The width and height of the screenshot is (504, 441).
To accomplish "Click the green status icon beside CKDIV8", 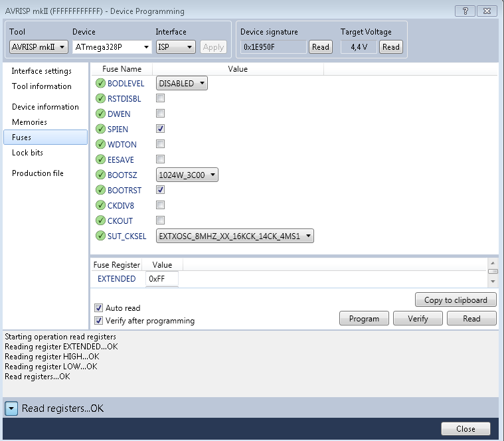I will point(101,205).
